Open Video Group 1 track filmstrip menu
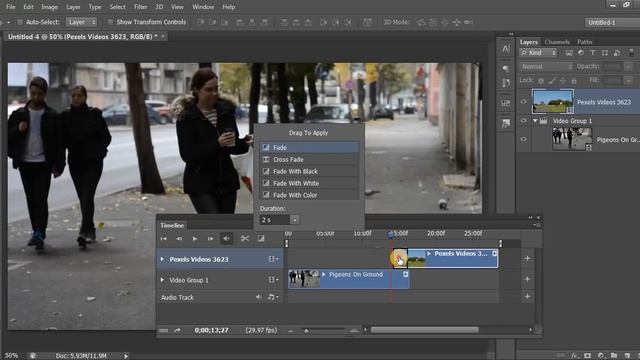The width and height of the screenshot is (640, 360). click(x=273, y=280)
